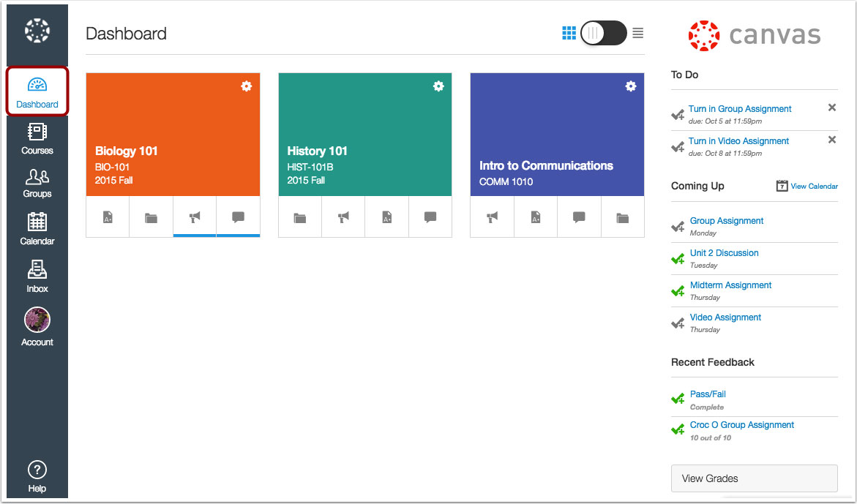Open Files on the History 101 card
Viewport: 857px width, 504px height.
pyautogui.click(x=299, y=217)
